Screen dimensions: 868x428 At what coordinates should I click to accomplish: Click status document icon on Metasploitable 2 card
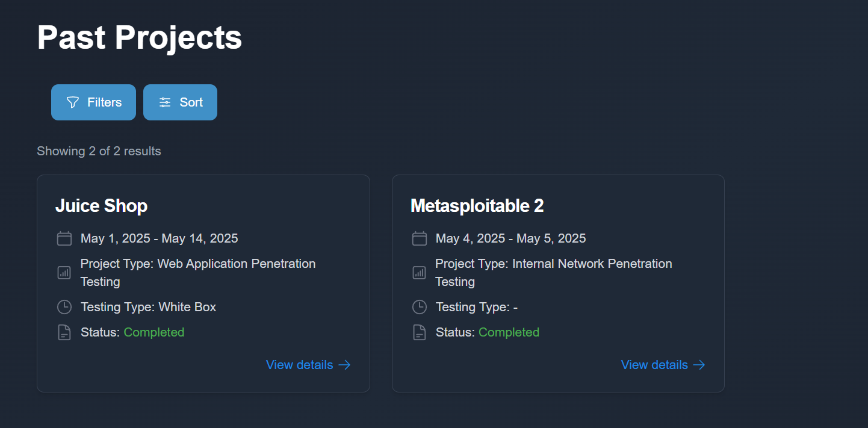click(420, 332)
